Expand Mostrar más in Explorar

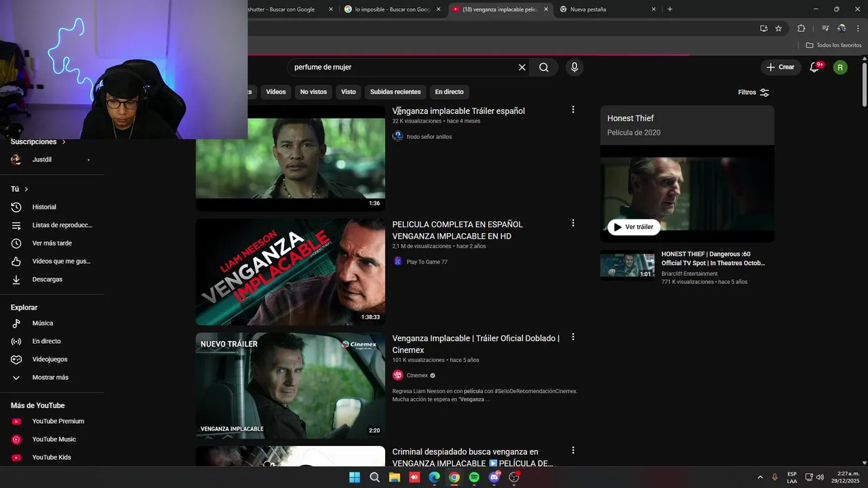click(x=52, y=378)
